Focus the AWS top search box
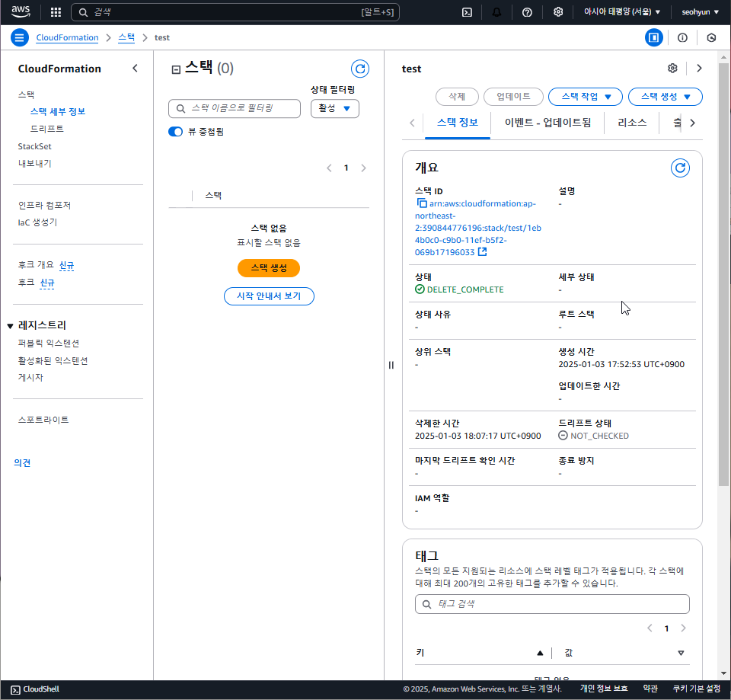 pyautogui.click(x=235, y=12)
